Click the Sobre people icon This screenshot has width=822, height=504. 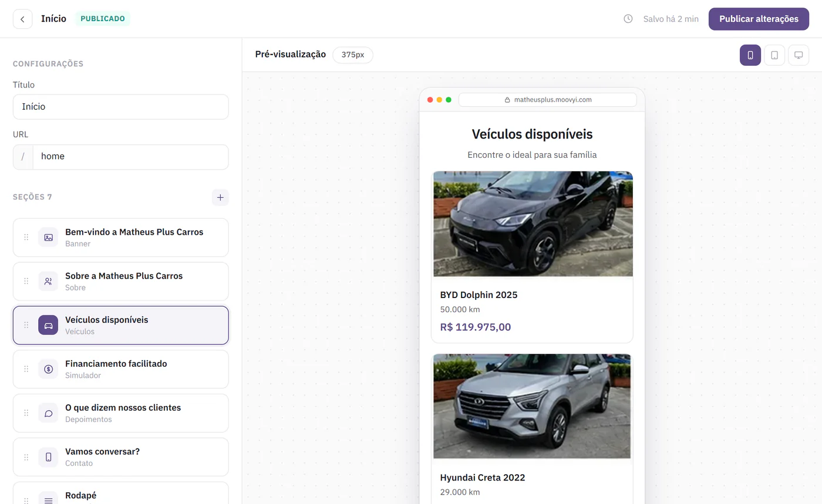48,282
